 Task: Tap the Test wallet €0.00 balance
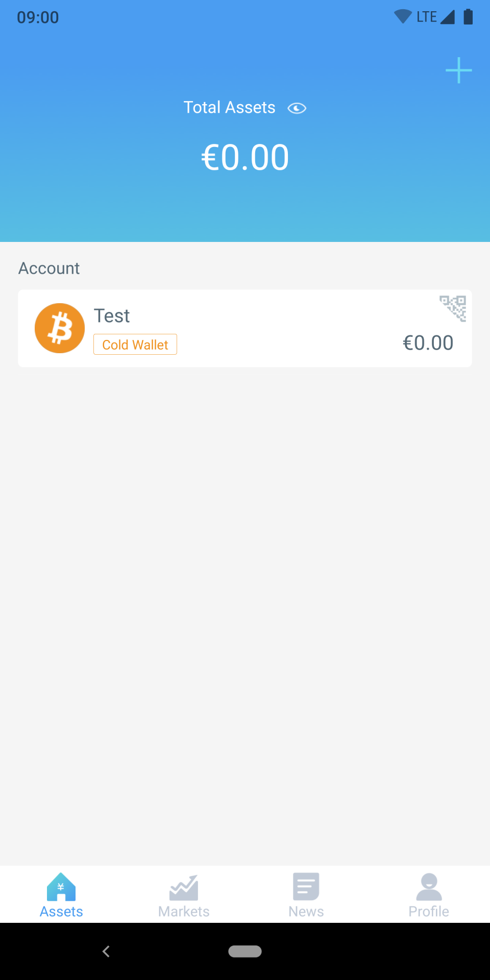(428, 343)
